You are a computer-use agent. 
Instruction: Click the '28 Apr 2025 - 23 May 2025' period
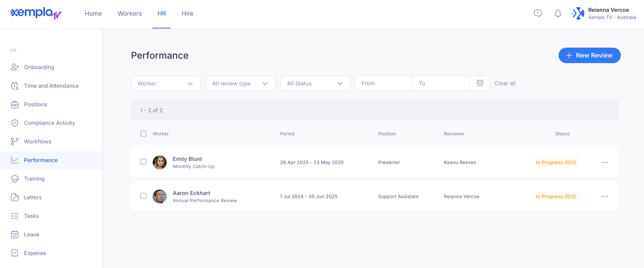pyautogui.click(x=312, y=162)
